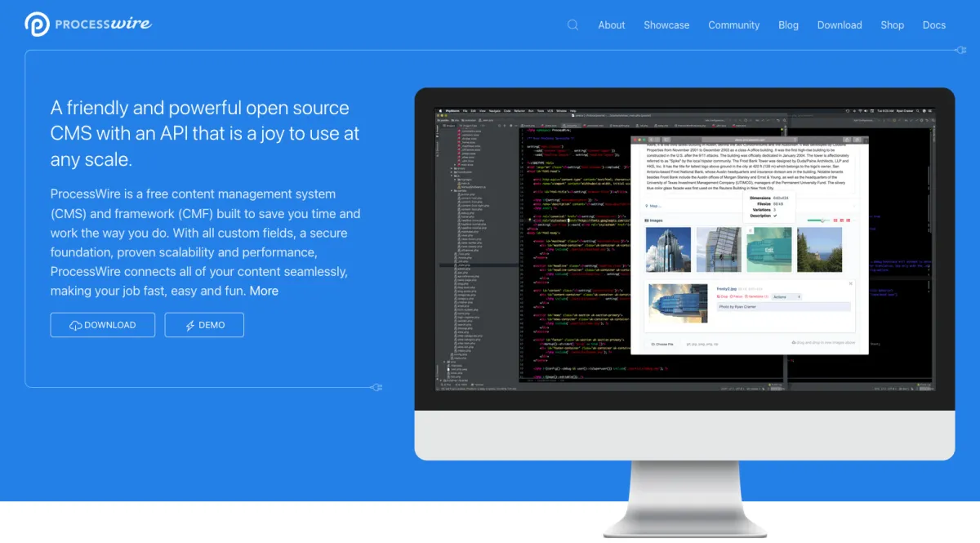Open the Shop navigation link
980x543 pixels.
coord(893,25)
